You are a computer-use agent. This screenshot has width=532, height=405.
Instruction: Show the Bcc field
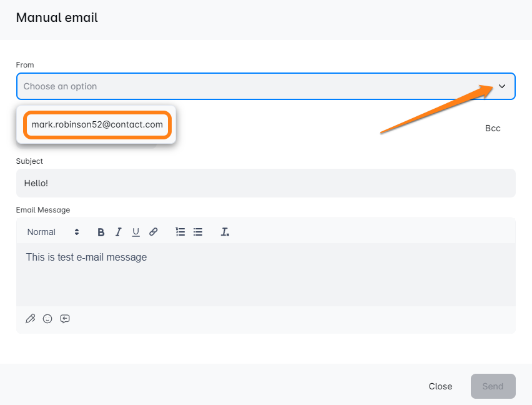[493, 128]
